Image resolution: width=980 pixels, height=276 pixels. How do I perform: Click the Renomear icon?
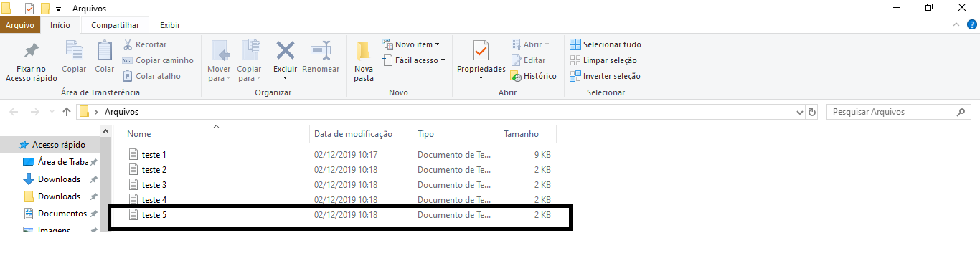click(x=320, y=50)
